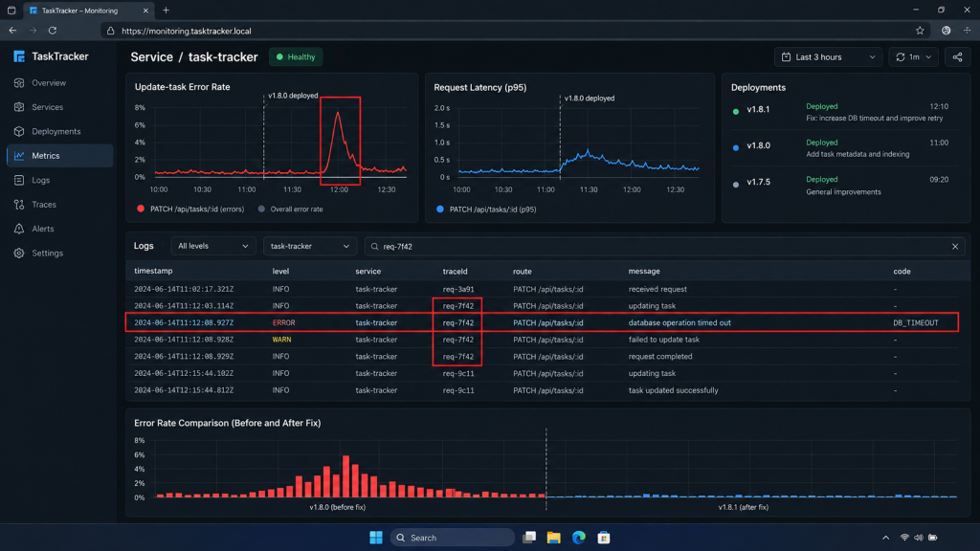Screen dimensions: 980x551
Task: Open the Windows Start menu
Action: tap(375, 538)
